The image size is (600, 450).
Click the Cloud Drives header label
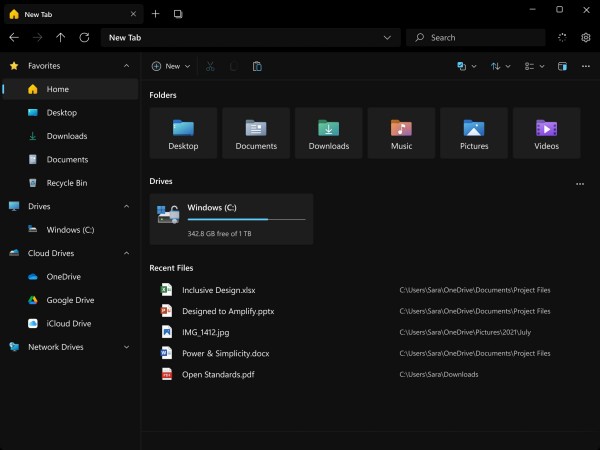point(51,253)
